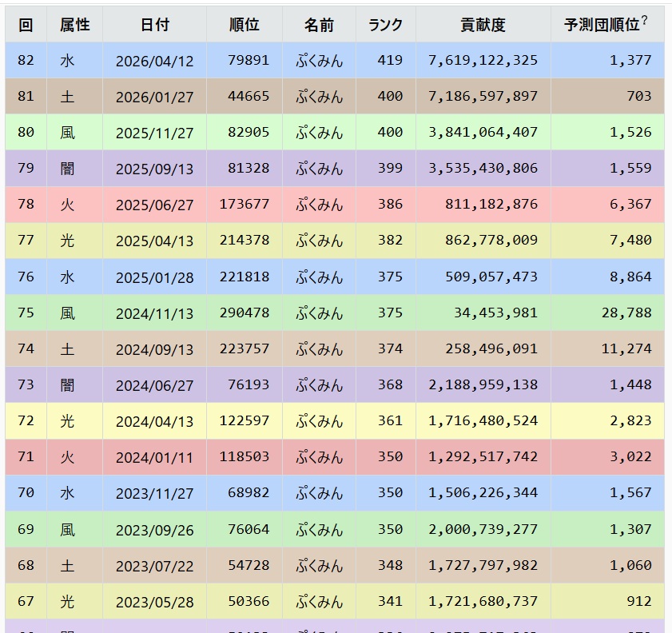The width and height of the screenshot is (672, 633).
Task: Click the 日付 column header
Action: coord(154,25)
